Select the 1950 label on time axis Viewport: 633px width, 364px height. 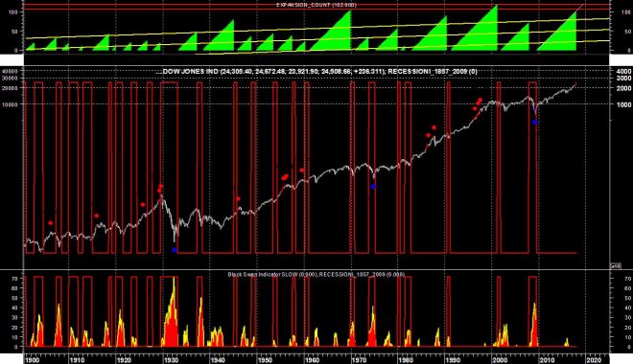265,360
